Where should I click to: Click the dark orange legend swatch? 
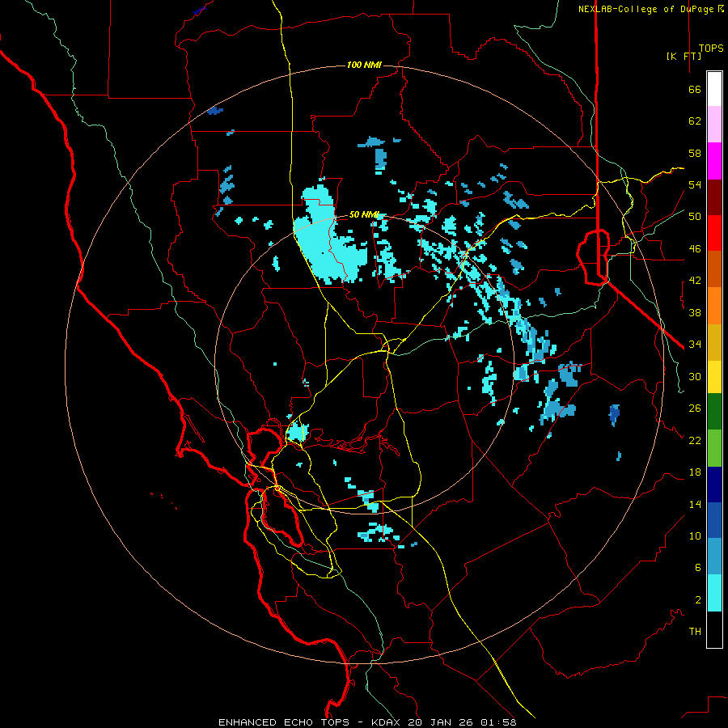pos(714,269)
